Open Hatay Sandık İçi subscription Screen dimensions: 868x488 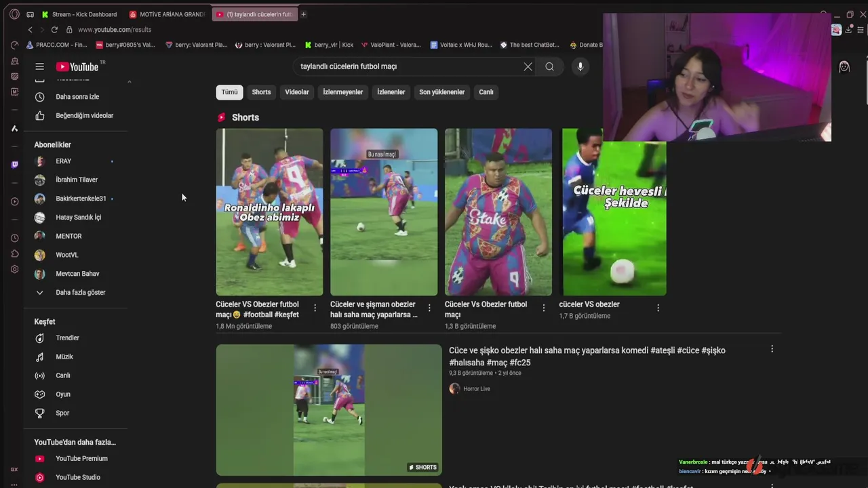tap(77, 218)
